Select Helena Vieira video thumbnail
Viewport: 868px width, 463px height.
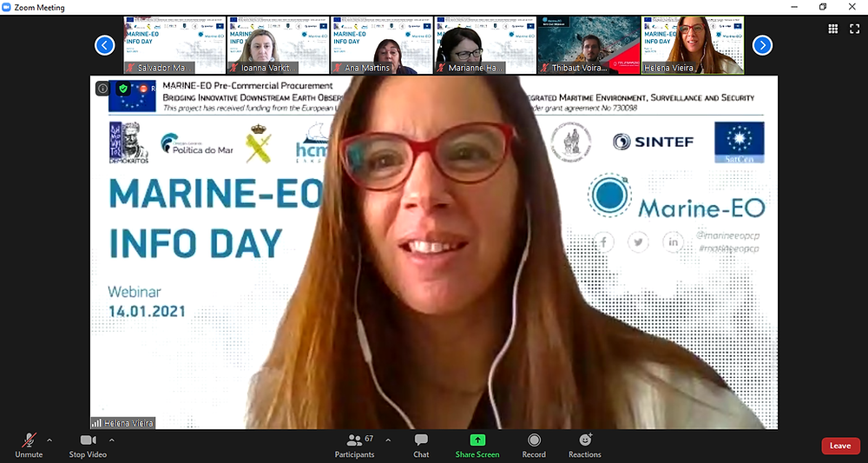(x=693, y=45)
